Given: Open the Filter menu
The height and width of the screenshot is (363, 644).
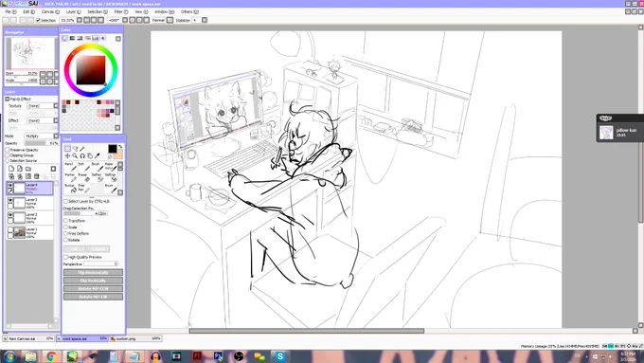Looking at the screenshot, I should [x=121, y=12].
